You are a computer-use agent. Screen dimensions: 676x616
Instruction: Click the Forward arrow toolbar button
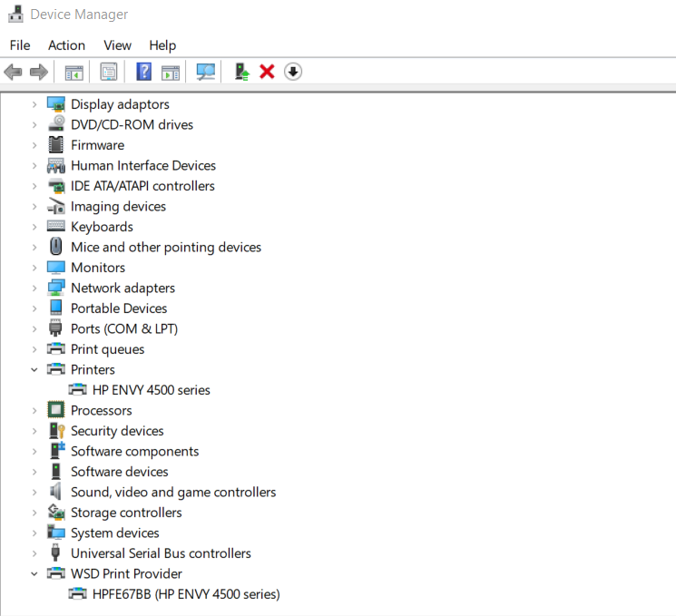click(x=39, y=72)
